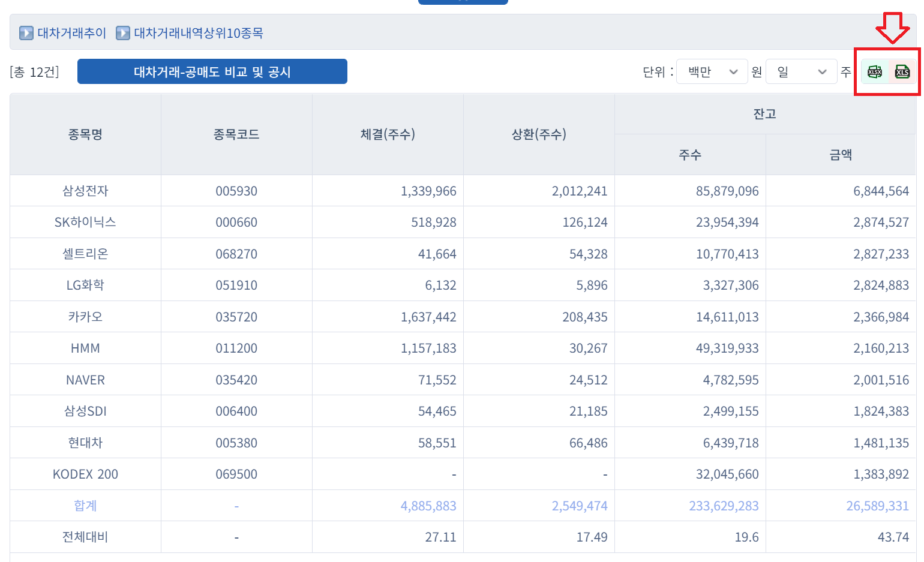Download the table as XLS file
Image resolution: width=924 pixels, height=562 pixels.
click(902, 72)
